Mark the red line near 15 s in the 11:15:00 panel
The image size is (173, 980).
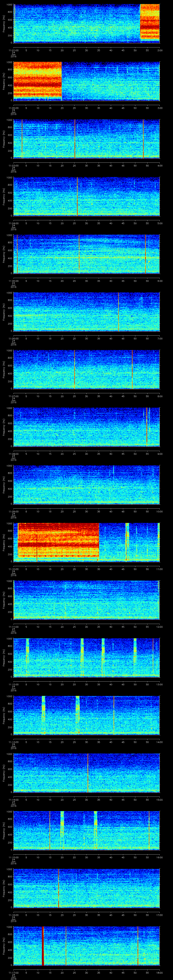50,831
